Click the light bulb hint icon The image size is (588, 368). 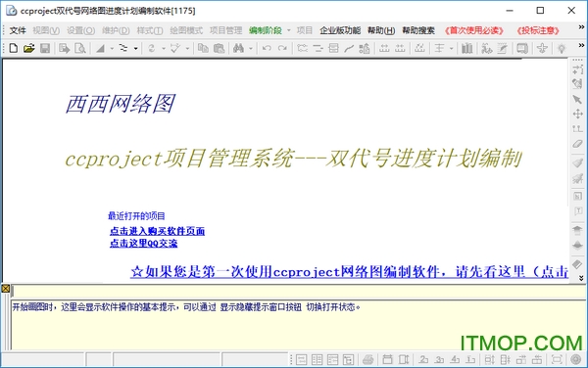(x=562, y=48)
